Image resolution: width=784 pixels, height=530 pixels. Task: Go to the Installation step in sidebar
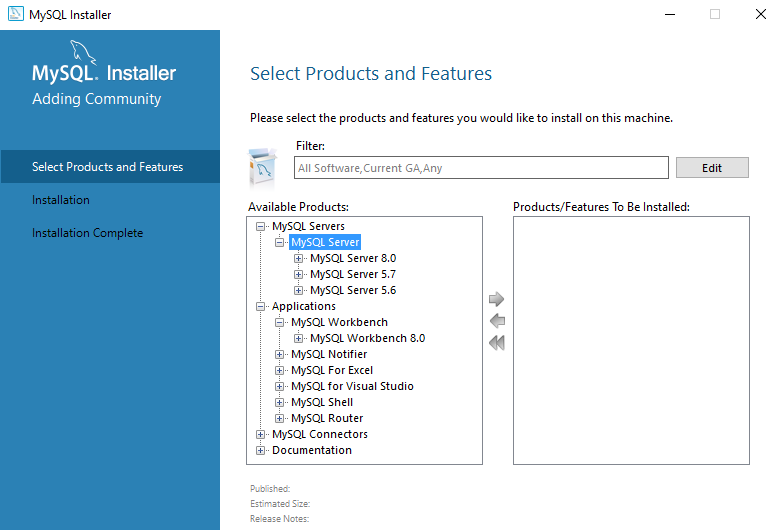[x=60, y=200]
